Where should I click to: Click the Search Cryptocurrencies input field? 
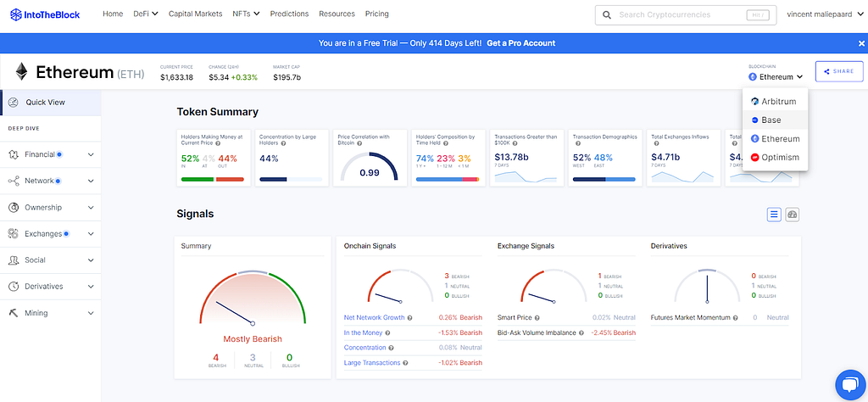(x=679, y=15)
